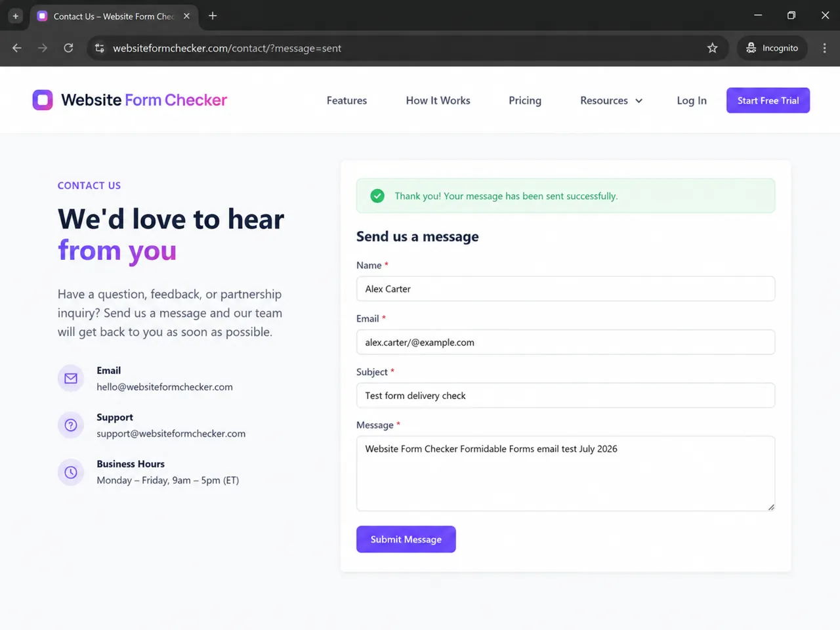Viewport: 840px width, 630px height.
Task: Click the message textarea resize handle
Action: 770,507
